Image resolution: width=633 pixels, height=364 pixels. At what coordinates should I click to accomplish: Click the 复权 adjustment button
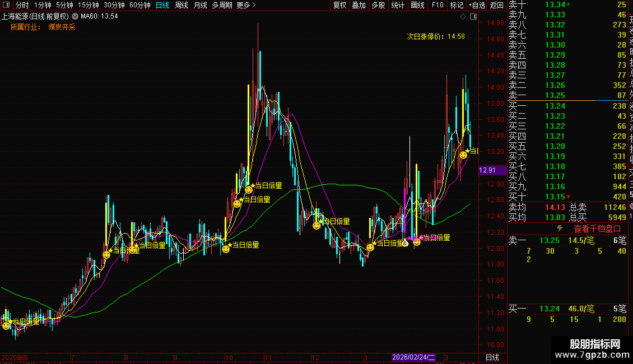pos(339,5)
